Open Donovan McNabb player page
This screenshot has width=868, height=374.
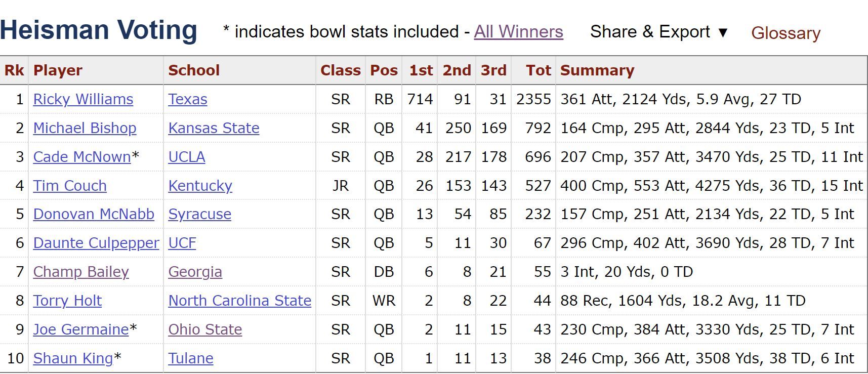[x=94, y=214]
